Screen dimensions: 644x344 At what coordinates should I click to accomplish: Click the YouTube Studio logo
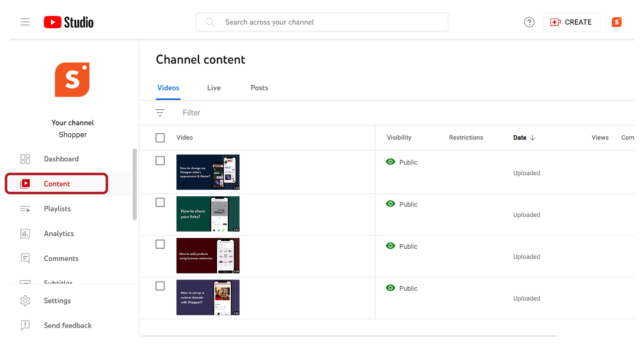point(69,22)
